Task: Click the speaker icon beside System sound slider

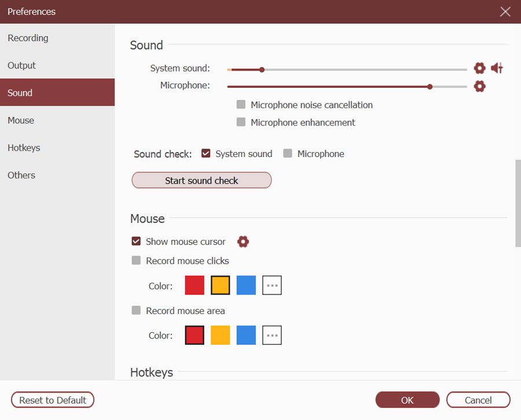Action: pos(497,68)
